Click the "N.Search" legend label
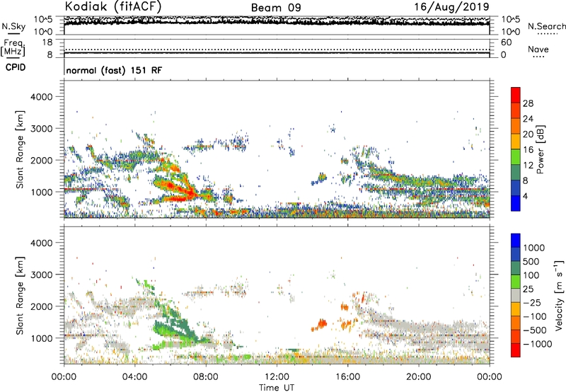This screenshot has height=392, width=566. tap(547, 26)
